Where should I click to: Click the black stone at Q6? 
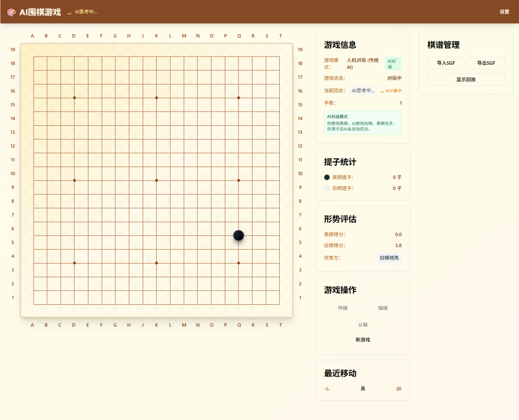238,235
